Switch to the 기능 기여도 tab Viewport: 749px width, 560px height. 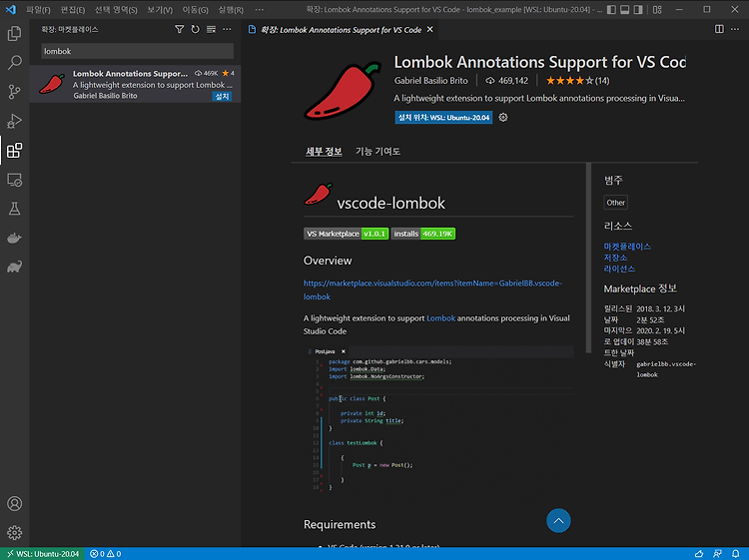click(x=377, y=152)
